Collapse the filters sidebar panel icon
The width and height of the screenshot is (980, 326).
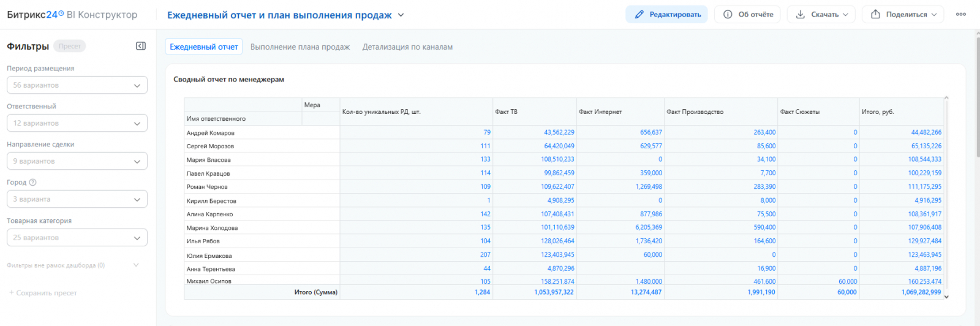141,46
